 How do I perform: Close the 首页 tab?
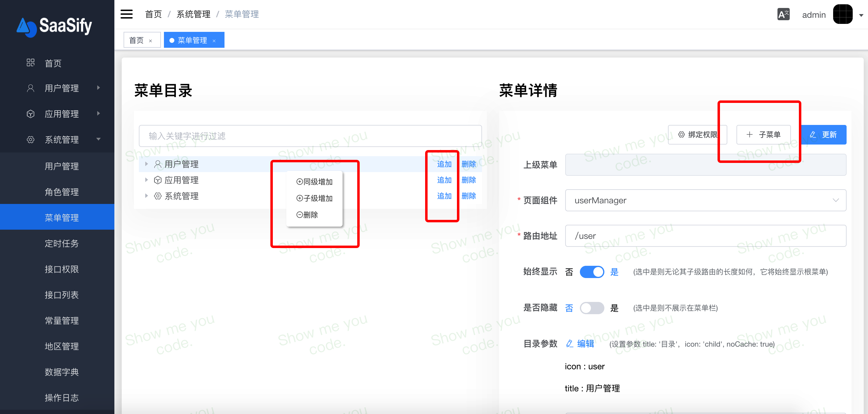pyautogui.click(x=150, y=41)
